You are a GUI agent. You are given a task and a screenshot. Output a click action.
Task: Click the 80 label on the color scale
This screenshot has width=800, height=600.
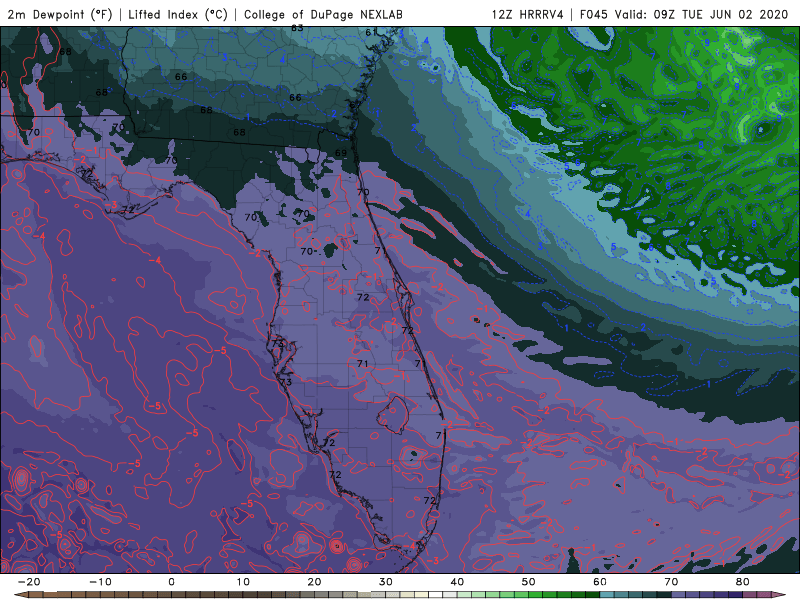pos(743,582)
